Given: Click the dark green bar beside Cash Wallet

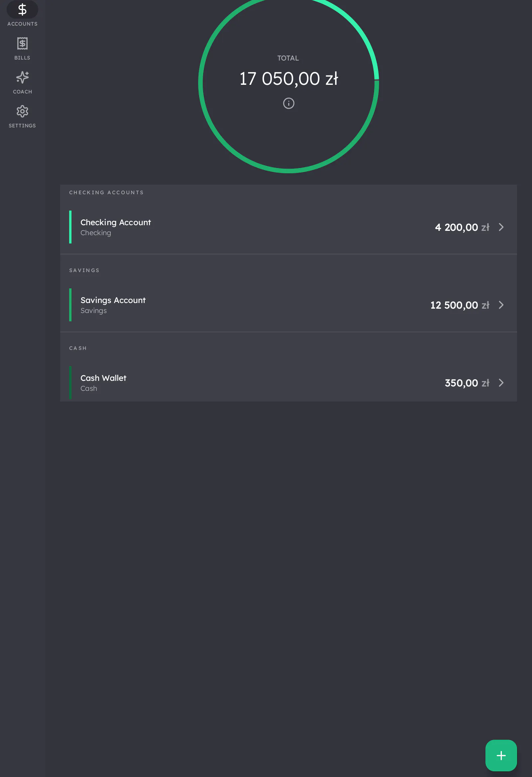Looking at the screenshot, I should click(x=70, y=383).
